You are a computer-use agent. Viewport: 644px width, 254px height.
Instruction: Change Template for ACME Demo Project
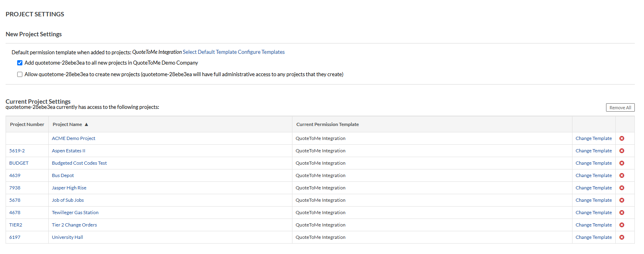pyautogui.click(x=594, y=138)
